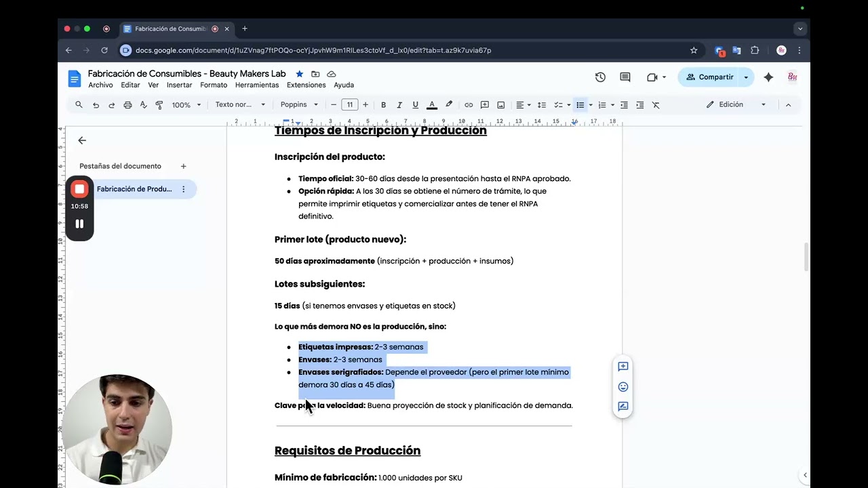868x488 pixels.
Task: Open Gemini sparkle assistant
Action: 768,77
